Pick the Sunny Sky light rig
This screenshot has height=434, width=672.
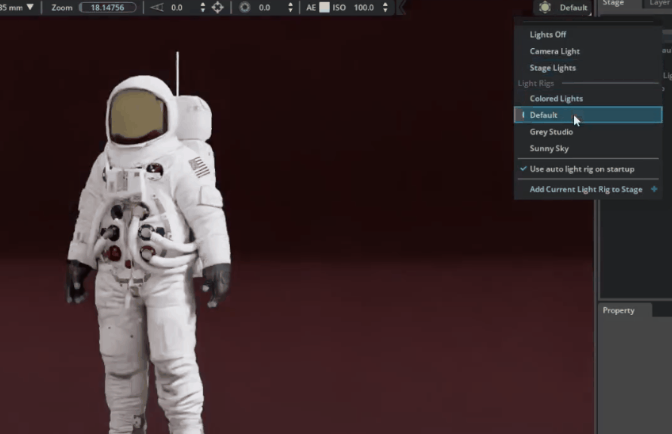pos(549,148)
